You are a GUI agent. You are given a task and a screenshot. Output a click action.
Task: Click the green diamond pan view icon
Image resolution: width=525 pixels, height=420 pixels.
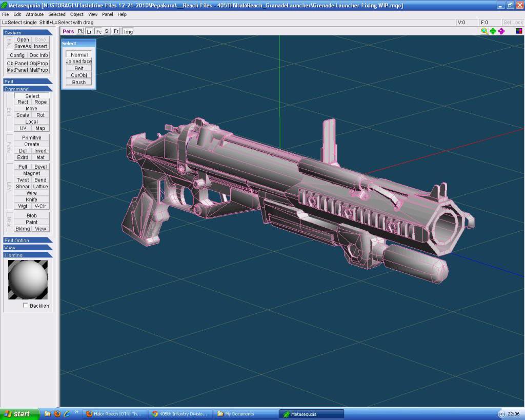(x=493, y=31)
